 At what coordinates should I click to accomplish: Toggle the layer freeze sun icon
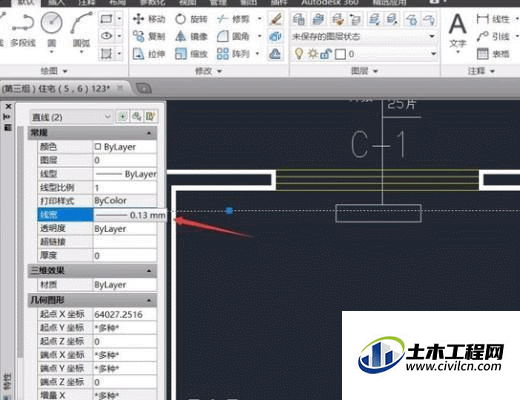pyautogui.click(x=313, y=54)
